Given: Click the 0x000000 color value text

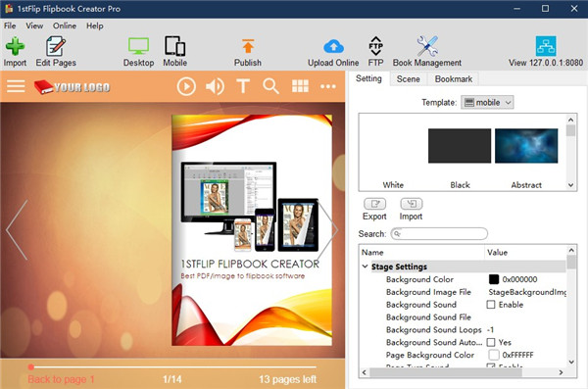Looking at the screenshot, I should click(519, 279).
